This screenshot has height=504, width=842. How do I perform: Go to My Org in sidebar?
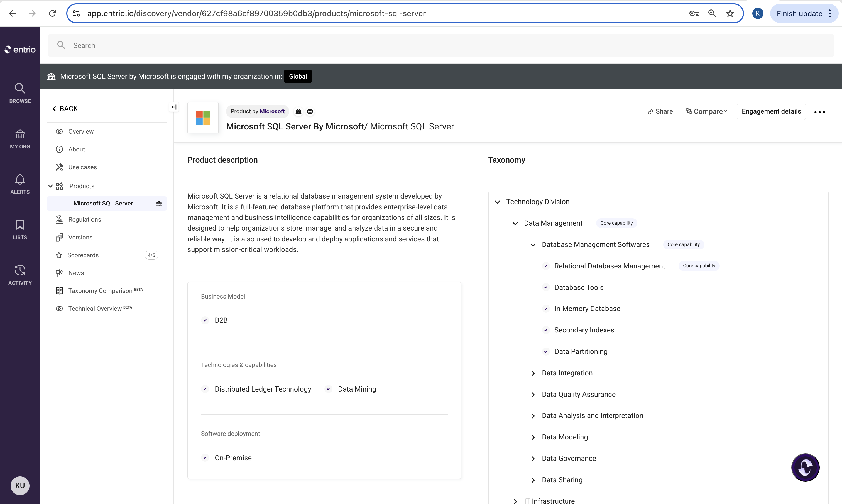tap(20, 139)
